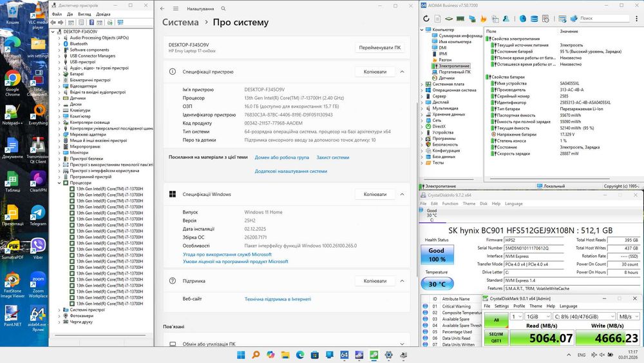
Task: Click the AIDA64 memory module toolbar icon
Action: (460, 19)
